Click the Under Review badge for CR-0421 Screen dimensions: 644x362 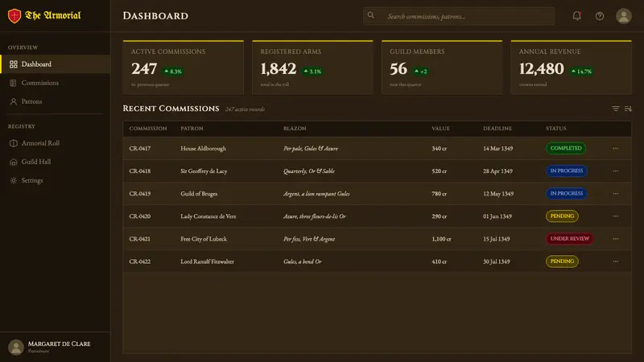coord(569,238)
